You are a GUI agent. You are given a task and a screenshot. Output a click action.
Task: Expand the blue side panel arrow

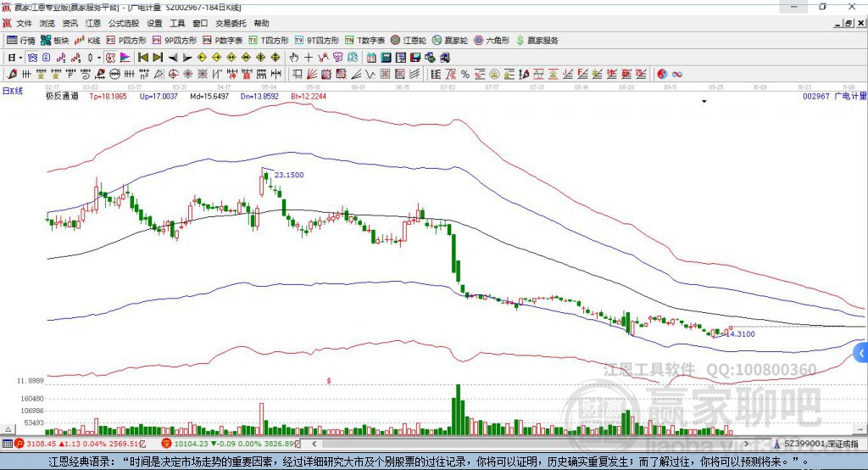(x=861, y=353)
